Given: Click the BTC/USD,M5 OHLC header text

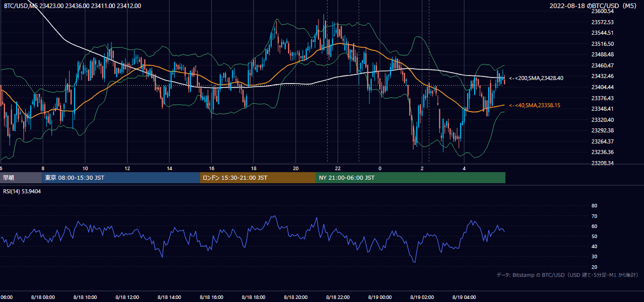Looking at the screenshot, I should (73, 6).
